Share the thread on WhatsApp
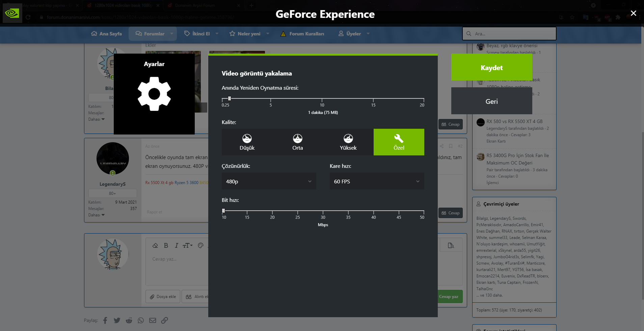644x331 pixels. click(x=141, y=320)
